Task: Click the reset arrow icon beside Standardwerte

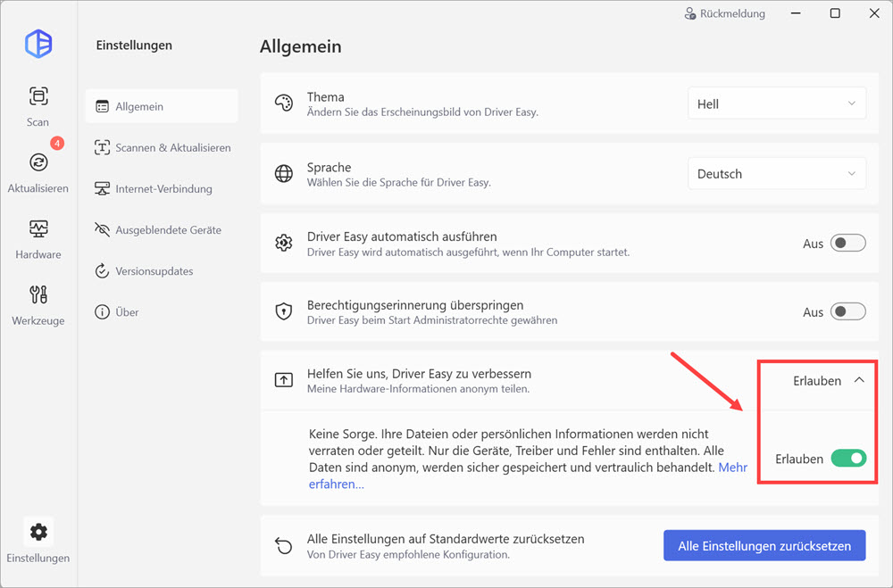Action: [x=284, y=545]
